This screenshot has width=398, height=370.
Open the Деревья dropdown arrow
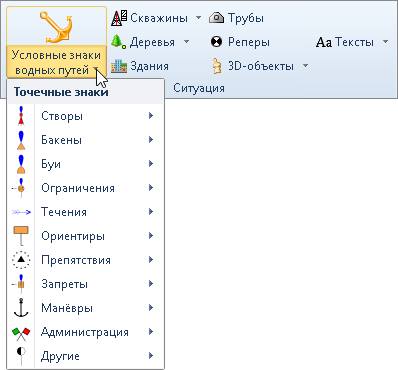(187, 42)
